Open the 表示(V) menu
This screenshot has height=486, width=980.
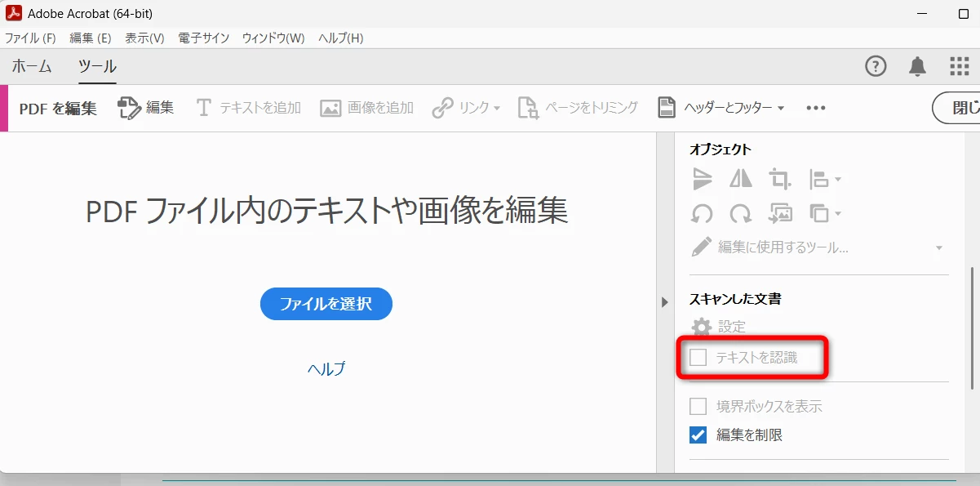(x=144, y=38)
